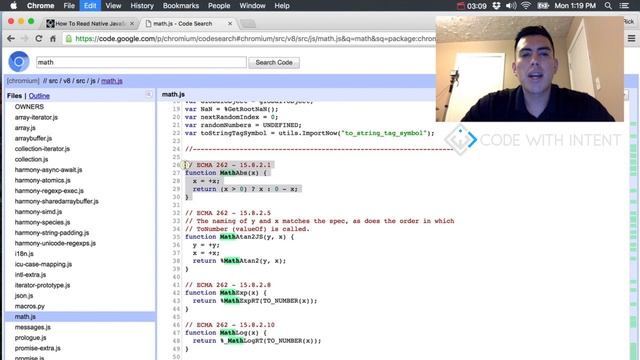Open the Chrome hamburger menu
The height and width of the screenshot is (360, 640).
point(631,38)
